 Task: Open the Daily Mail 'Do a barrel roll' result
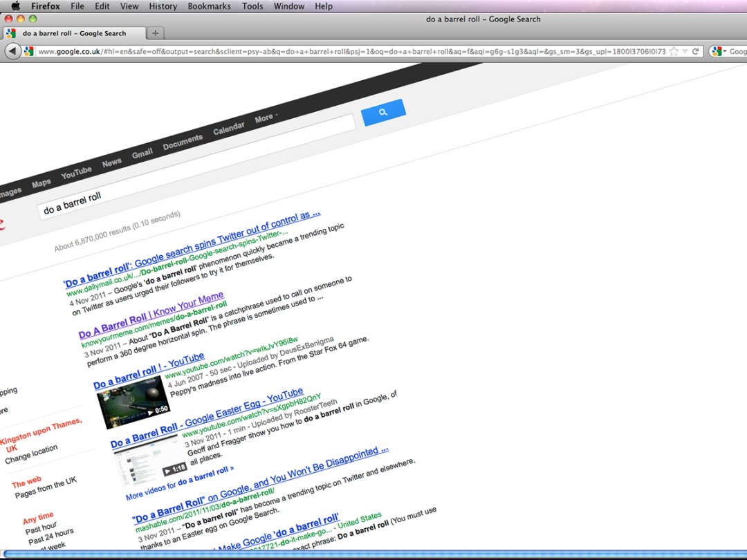tap(192, 249)
